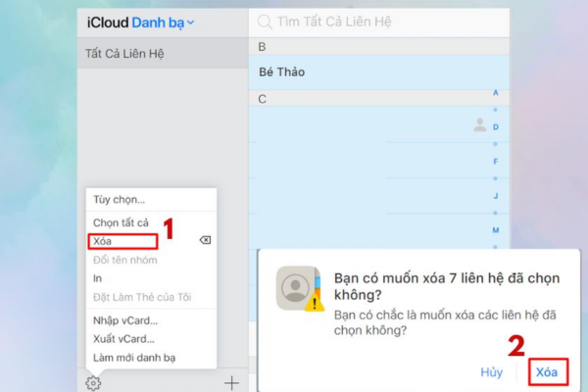
Task: Confirm deletion with Xóa button in the dialog
Action: [x=548, y=372]
